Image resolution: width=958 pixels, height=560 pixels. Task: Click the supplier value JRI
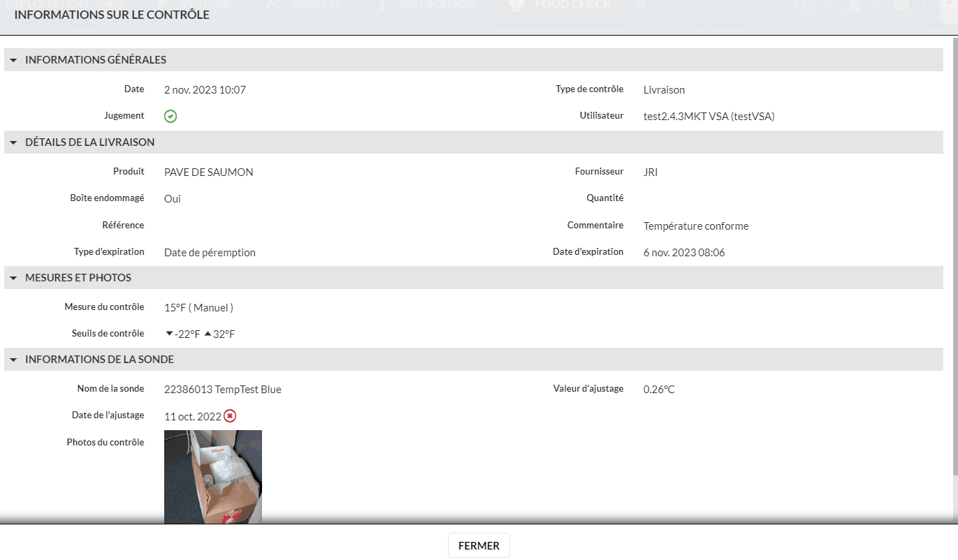pos(651,172)
